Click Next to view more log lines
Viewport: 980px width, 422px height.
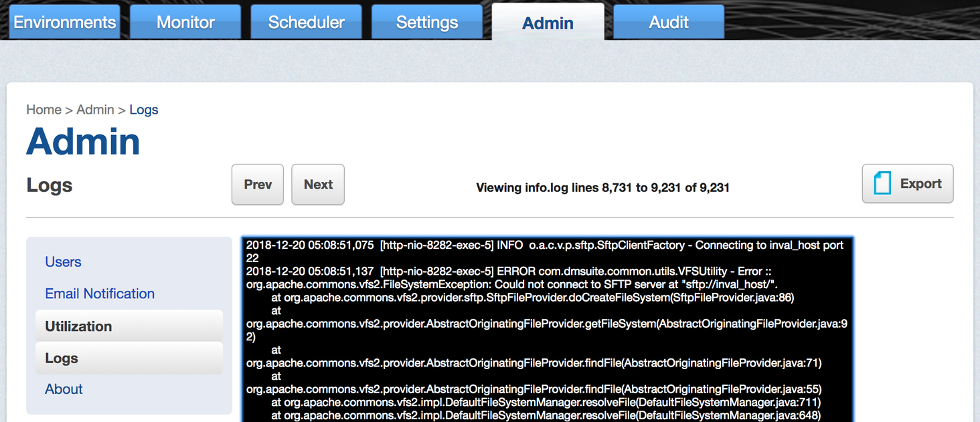tap(317, 184)
